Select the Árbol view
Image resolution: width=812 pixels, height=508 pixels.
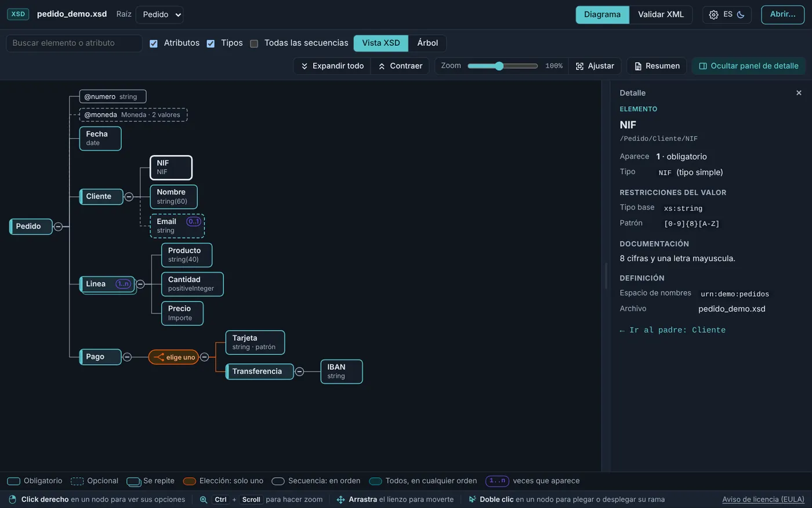point(427,43)
